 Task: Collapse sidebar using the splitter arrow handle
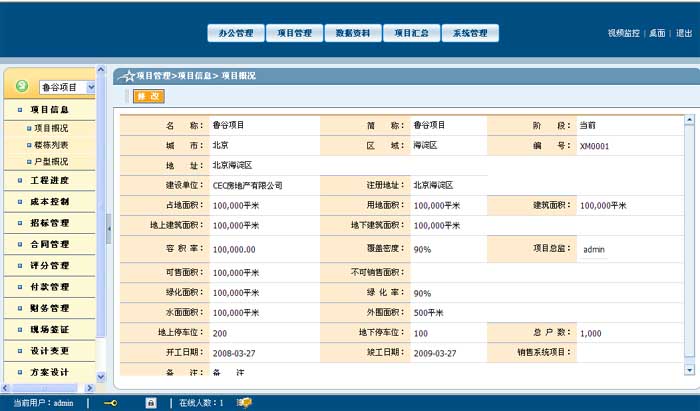(x=107, y=229)
